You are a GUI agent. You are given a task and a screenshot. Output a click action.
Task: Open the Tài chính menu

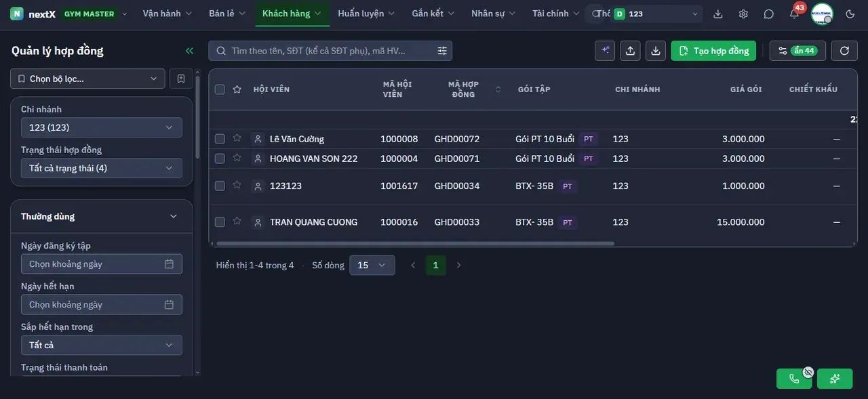pos(556,14)
